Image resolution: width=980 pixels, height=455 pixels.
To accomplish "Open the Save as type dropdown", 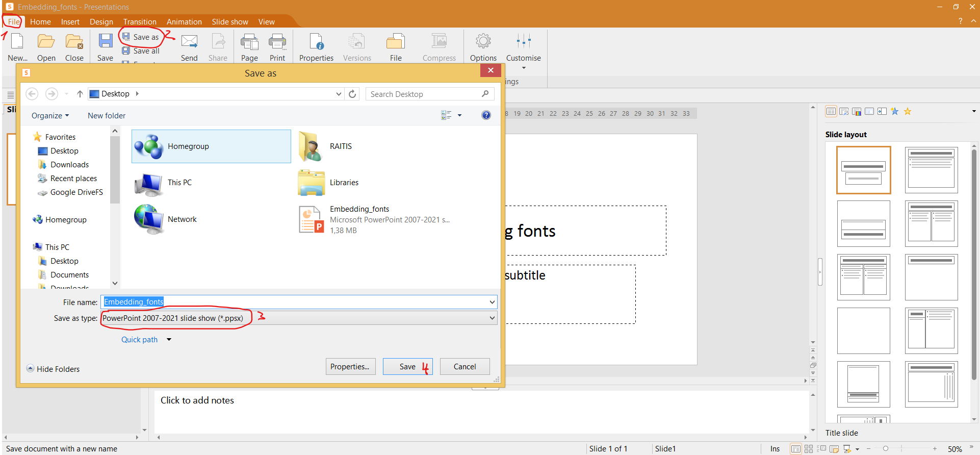I will coord(492,318).
